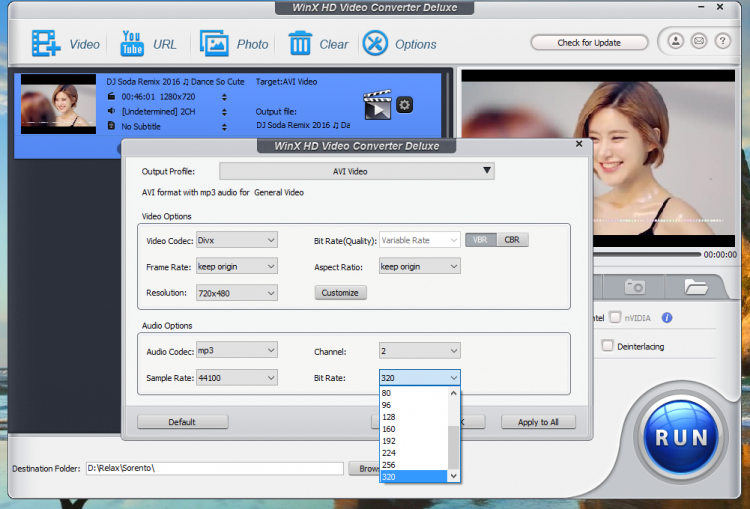Screen dimensions: 750x509
Task: Open the Channel dropdown
Action: 419,351
